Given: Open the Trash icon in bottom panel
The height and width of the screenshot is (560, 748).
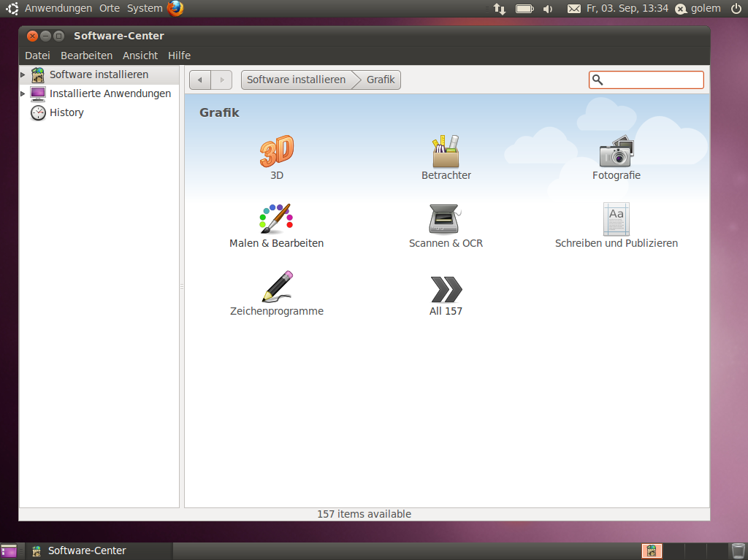Looking at the screenshot, I should coord(738,551).
